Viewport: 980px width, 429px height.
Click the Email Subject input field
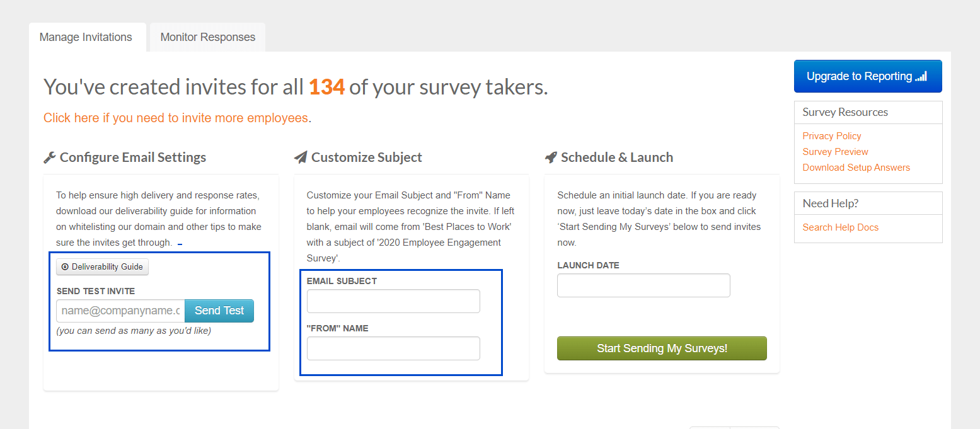point(393,300)
